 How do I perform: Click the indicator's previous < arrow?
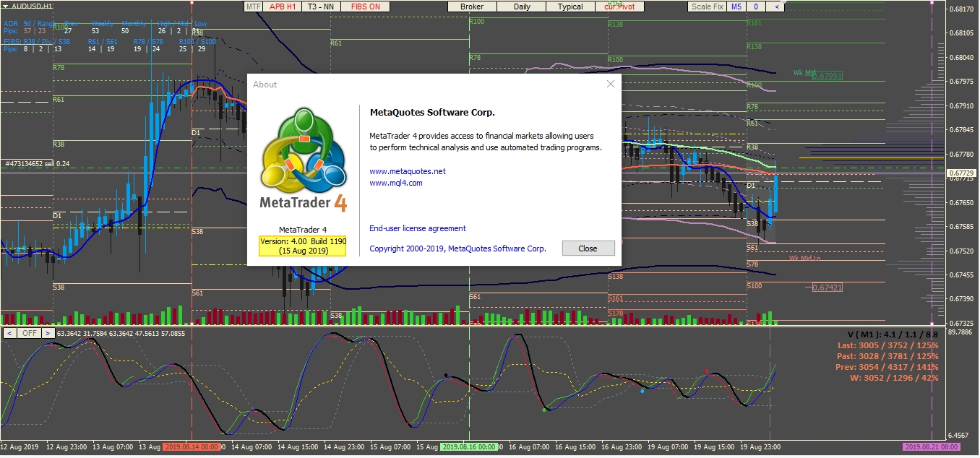point(10,333)
